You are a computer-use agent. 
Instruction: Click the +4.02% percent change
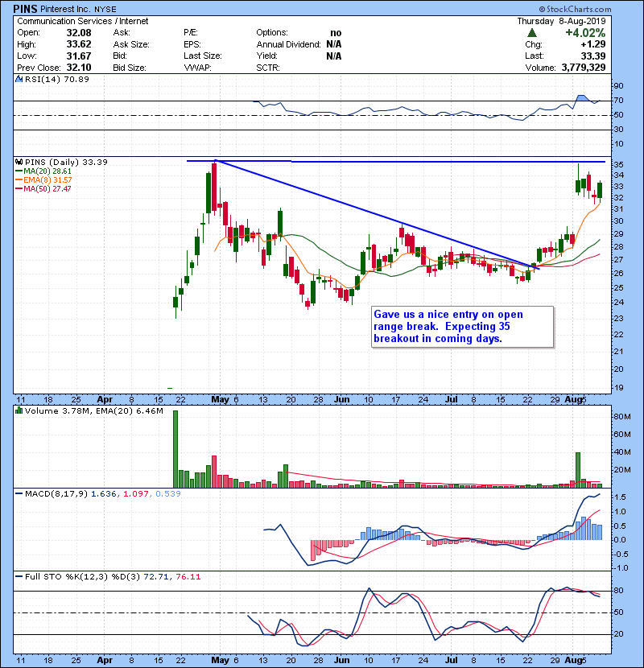(x=585, y=33)
